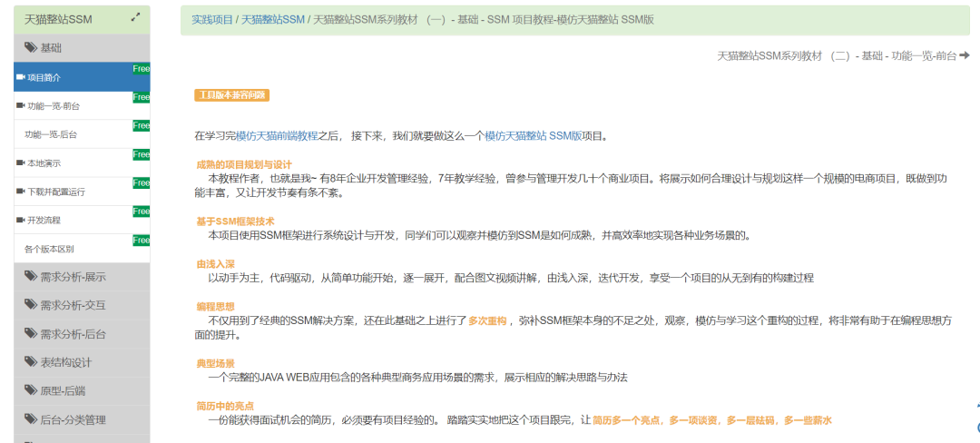Screen dimensions: 980x443
Task: Click the video icon beside 项目简介
Action: pos(20,77)
